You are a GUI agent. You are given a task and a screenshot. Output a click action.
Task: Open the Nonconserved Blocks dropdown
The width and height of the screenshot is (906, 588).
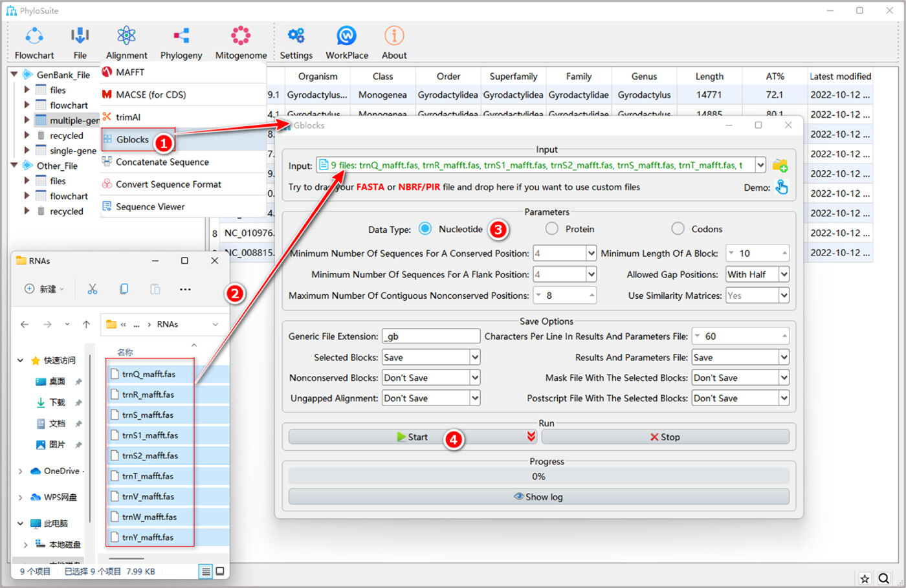(x=474, y=378)
